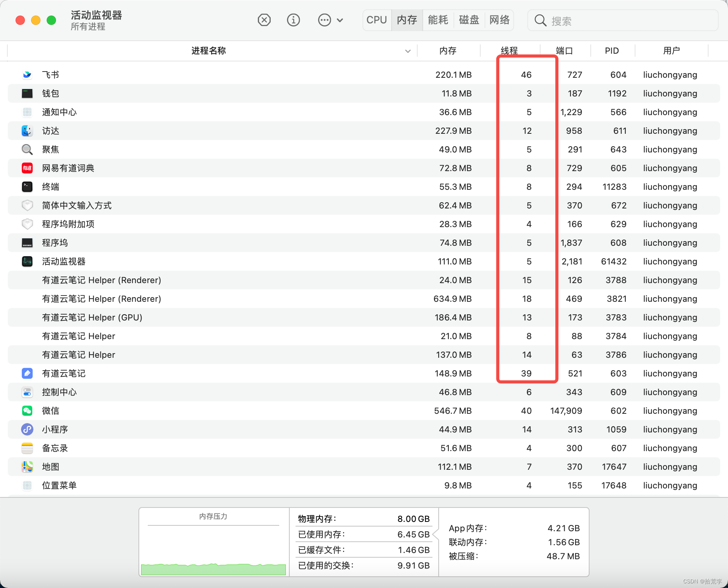Select the 634.9 MB Helper (Renderer) row
The width and height of the screenshot is (728, 588).
364,299
